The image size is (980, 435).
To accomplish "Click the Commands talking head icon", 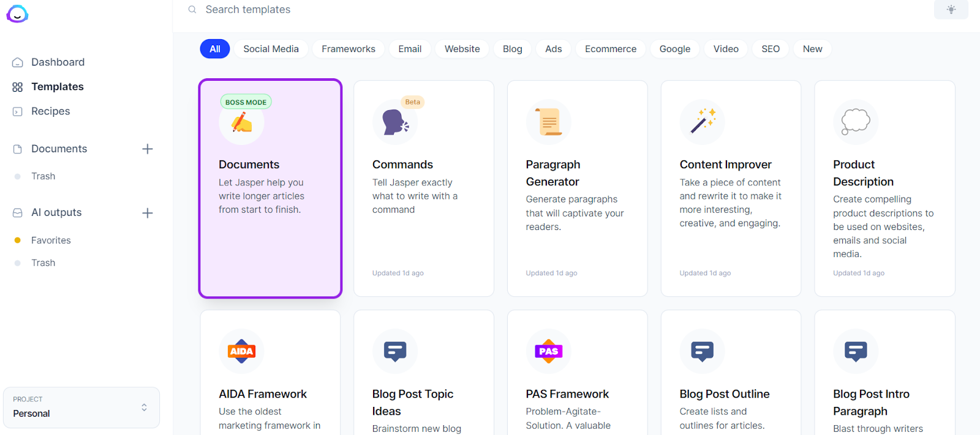I will pos(395,122).
